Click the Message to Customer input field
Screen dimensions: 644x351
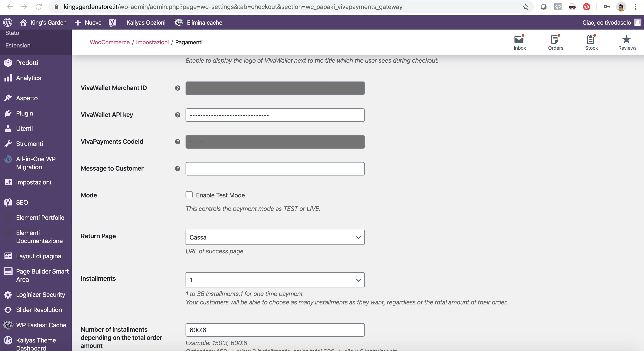(275, 169)
